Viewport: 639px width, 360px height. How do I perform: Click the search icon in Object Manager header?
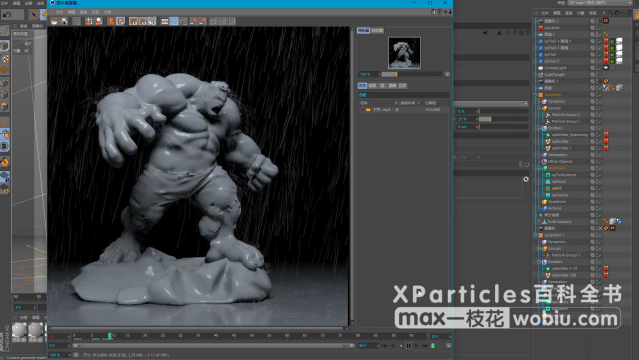pos(610,13)
